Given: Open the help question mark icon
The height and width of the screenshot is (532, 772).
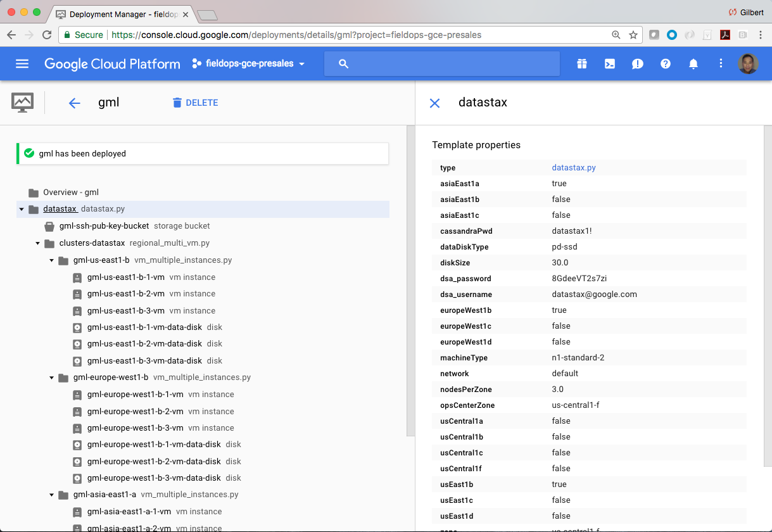Looking at the screenshot, I should 666,63.
